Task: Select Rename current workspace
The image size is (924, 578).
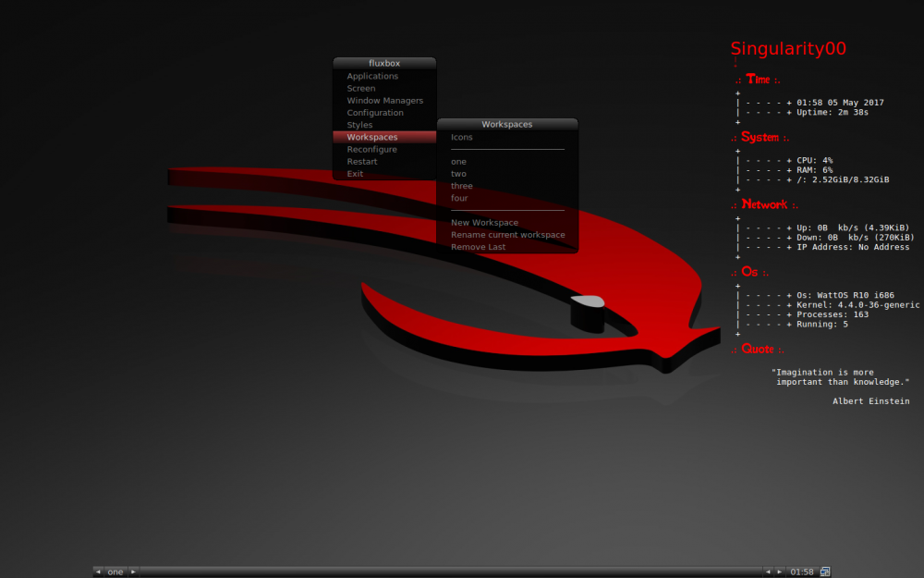Action: (x=507, y=235)
